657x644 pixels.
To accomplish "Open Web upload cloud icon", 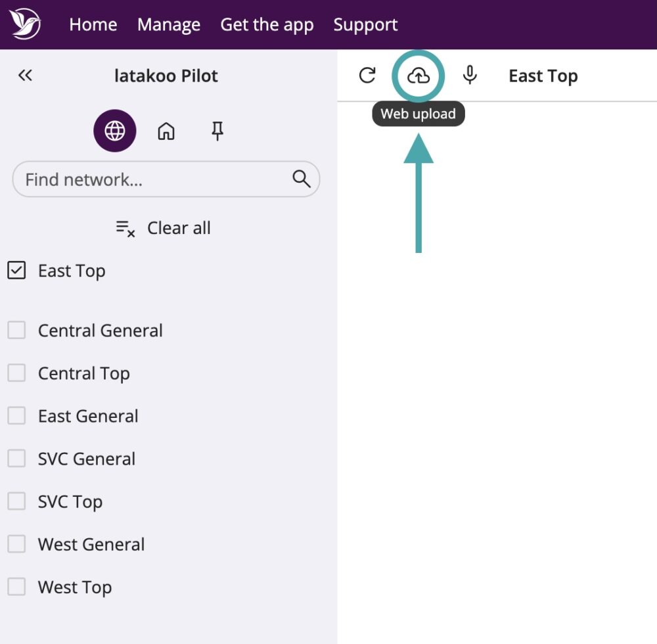I will [419, 76].
